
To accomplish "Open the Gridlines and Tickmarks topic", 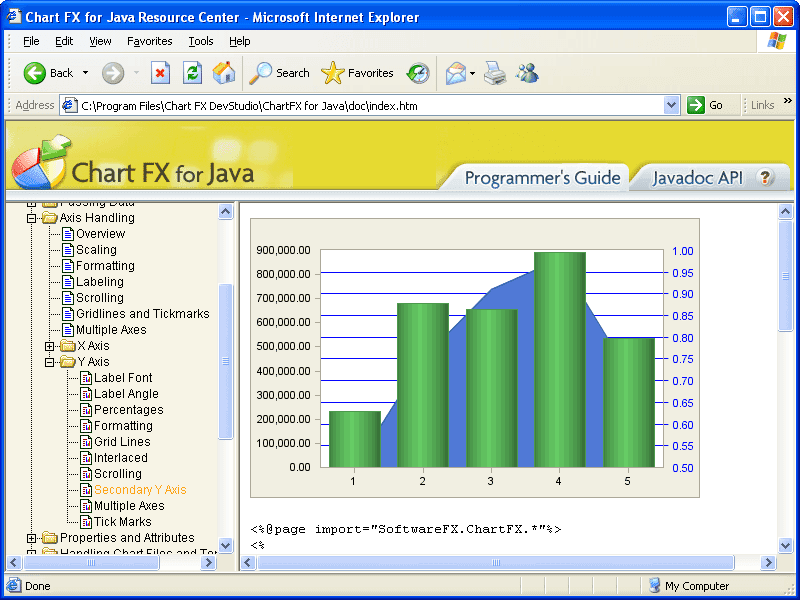I will click(142, 314).
